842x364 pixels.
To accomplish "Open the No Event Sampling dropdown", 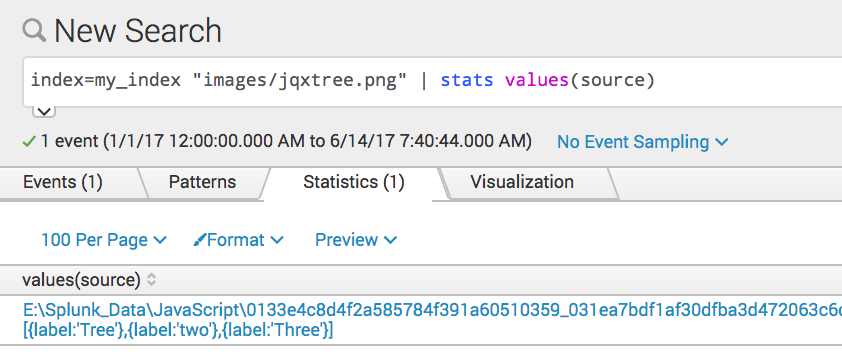I will (643, 142).
